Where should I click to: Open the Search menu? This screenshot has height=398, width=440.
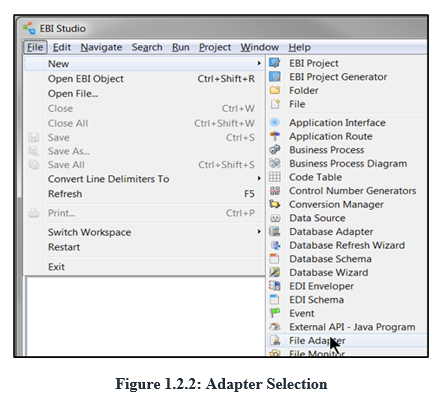pyautogui.click(x=147, y=47)
